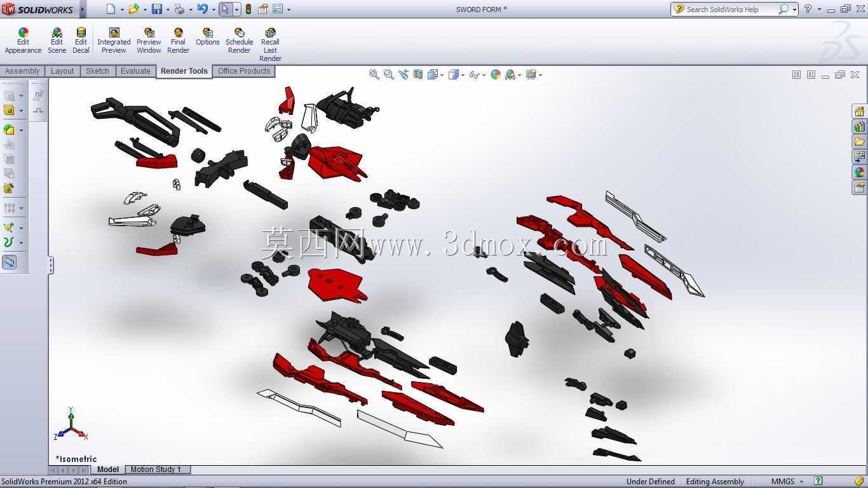Print the document
The height and width of the screenshot is (488, 868).
coord(179,9)
